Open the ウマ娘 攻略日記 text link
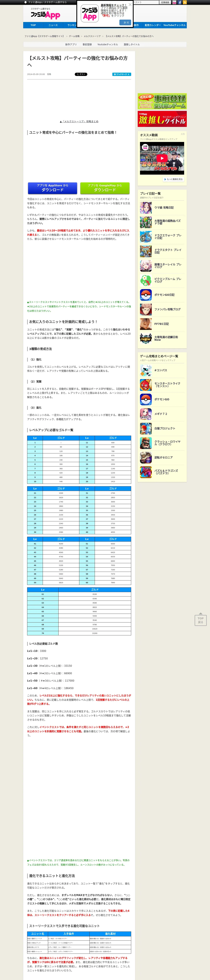The width and height of the screenshot is (210, 980). coord(164,208)
